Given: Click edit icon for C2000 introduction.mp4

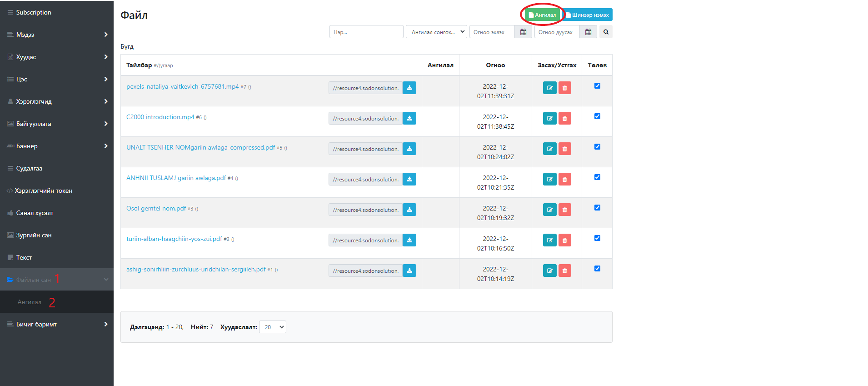Looking at the screenshot, I should pos(549,118).
